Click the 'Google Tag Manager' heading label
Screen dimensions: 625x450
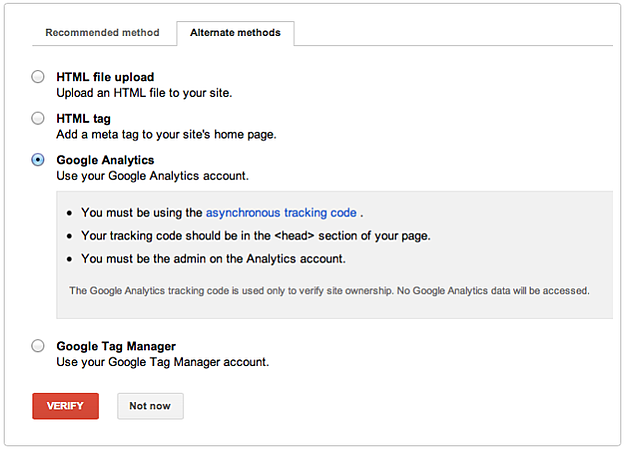[x=116, y=346]
